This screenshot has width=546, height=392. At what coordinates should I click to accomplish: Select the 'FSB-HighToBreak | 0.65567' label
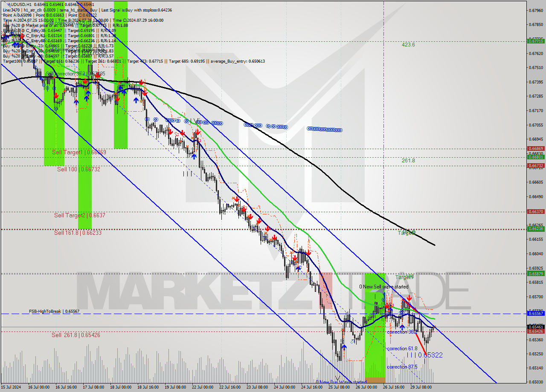[x=54, y=311]
